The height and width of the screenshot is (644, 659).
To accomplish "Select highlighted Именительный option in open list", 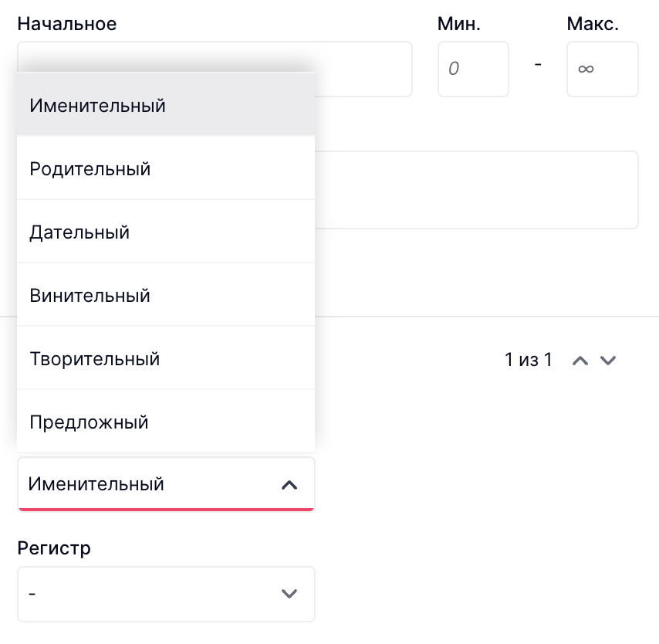I will point(166,105).
